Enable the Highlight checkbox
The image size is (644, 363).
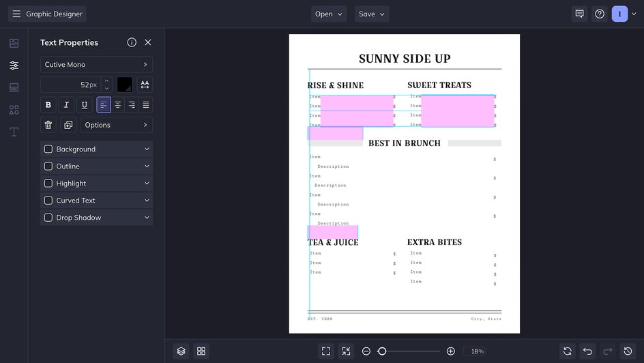click(x=48, y=184)
